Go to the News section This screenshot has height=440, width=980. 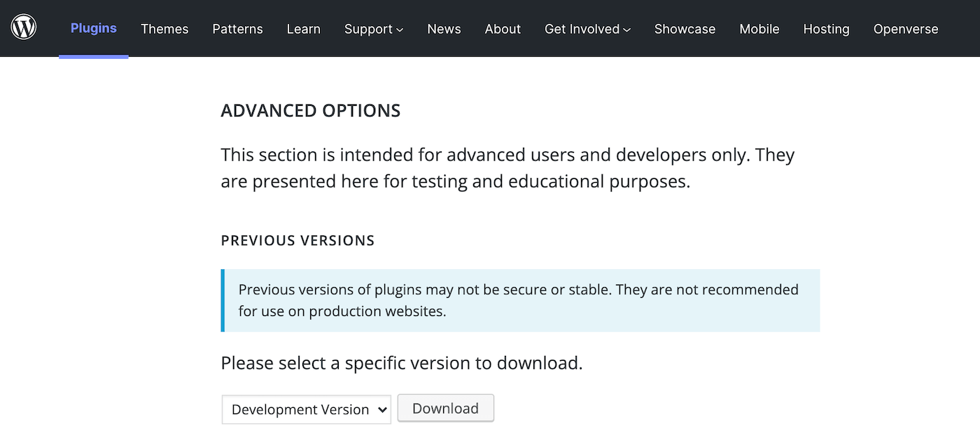tap(444, 29)
